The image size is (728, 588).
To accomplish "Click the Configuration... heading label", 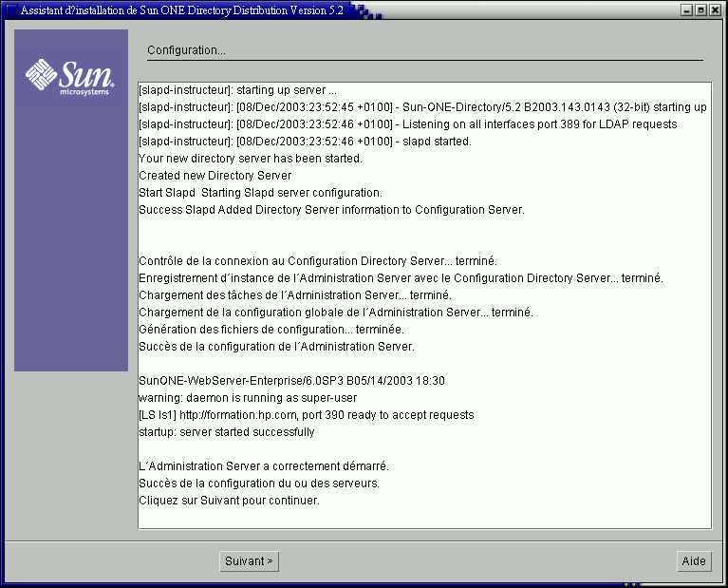I will tap(186, 49).
